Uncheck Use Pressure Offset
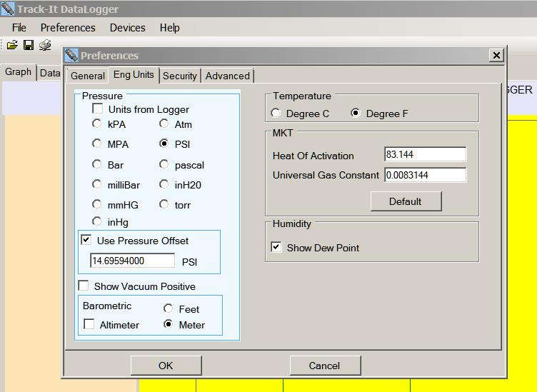 [86, 240]
